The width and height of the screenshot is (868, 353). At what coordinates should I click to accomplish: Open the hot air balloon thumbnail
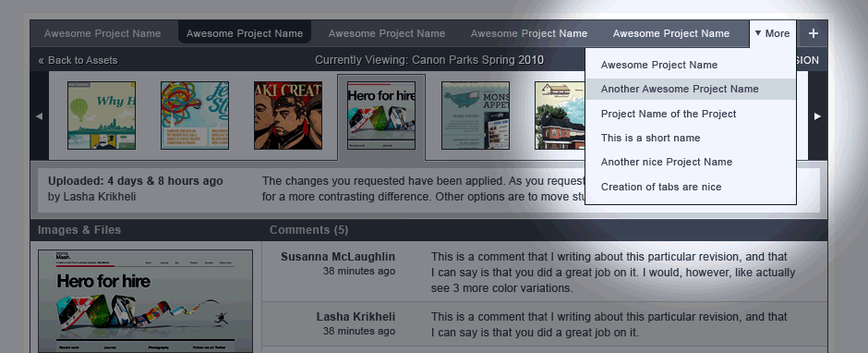pyautogui.click(x=102, y=116)
